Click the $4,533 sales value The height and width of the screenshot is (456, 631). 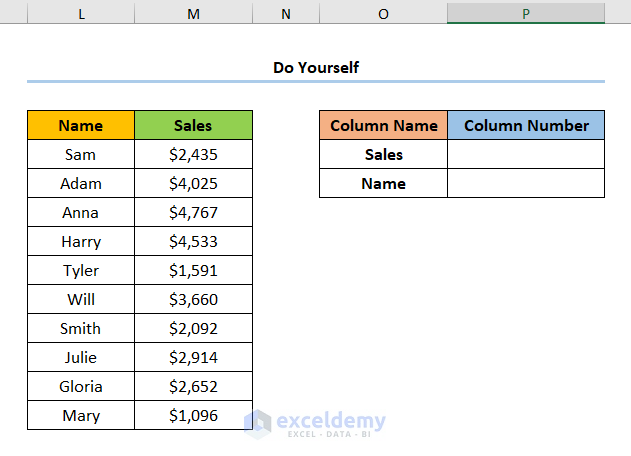(193, 241)
